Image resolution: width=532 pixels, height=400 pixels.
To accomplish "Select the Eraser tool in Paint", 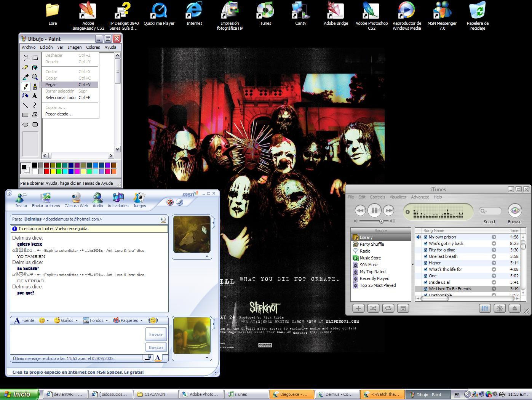I will 26,67.
